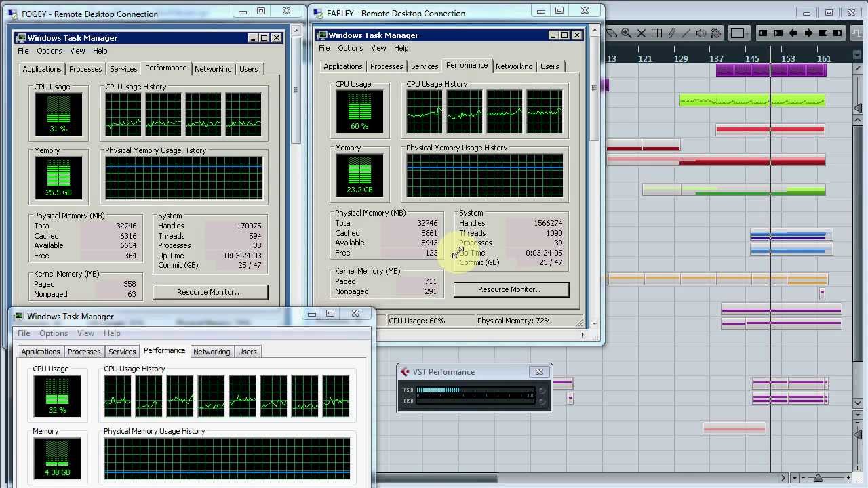Switch to Applications tab in FARLEY window
This screenshot has height=488, width=868.
click(x=342, y=66)
